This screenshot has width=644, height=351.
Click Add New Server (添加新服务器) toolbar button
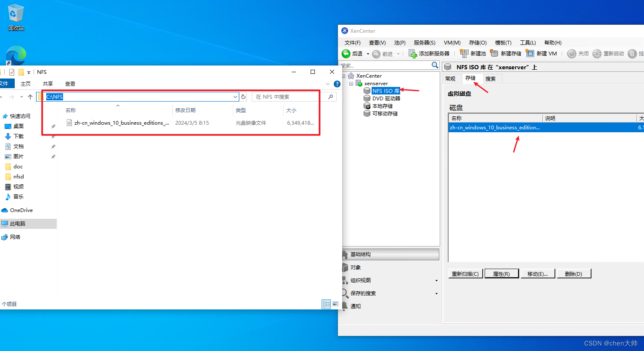[x=429, y=54]
